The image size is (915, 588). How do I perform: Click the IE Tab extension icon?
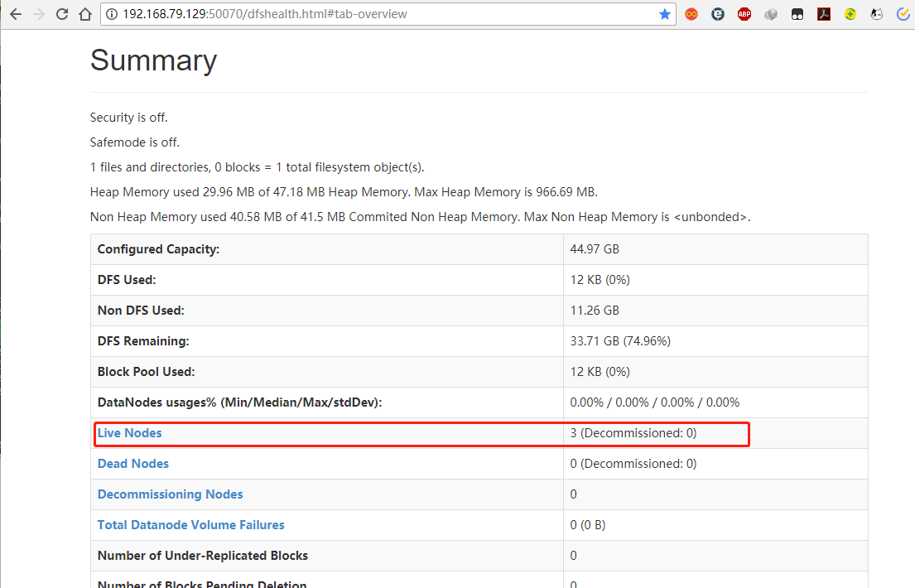(x=718, y=14)
